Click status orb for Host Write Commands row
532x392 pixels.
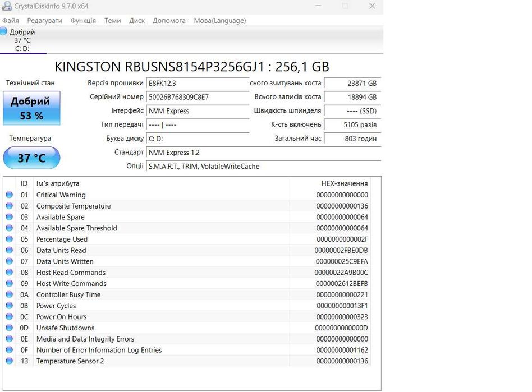coord(9,283)
